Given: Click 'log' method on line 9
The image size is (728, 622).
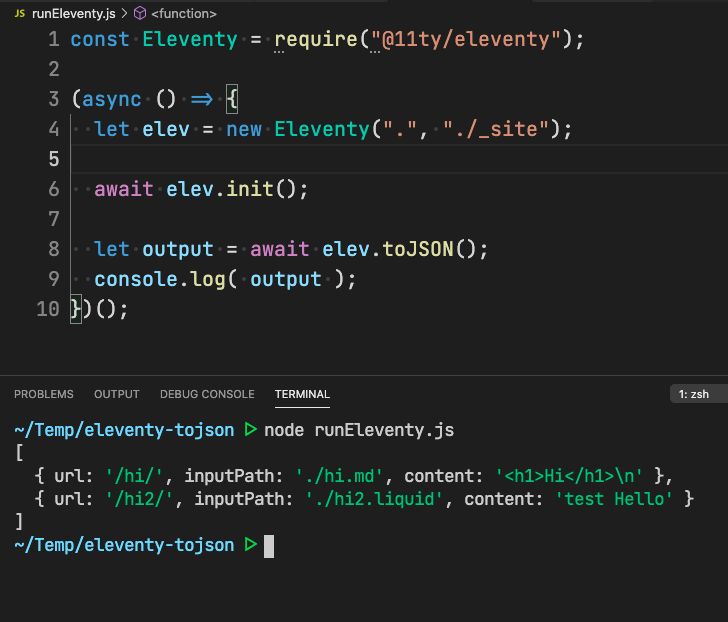Looking at the screenshot, I should click(208, 279).
